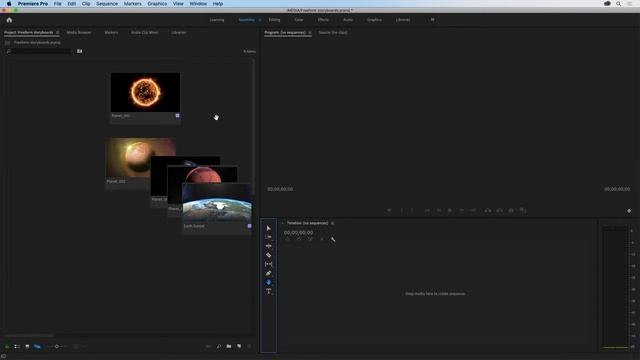Click the New Item icon
Image resolution: width=640 pixels, height=360 pixels.
point(239,346)
